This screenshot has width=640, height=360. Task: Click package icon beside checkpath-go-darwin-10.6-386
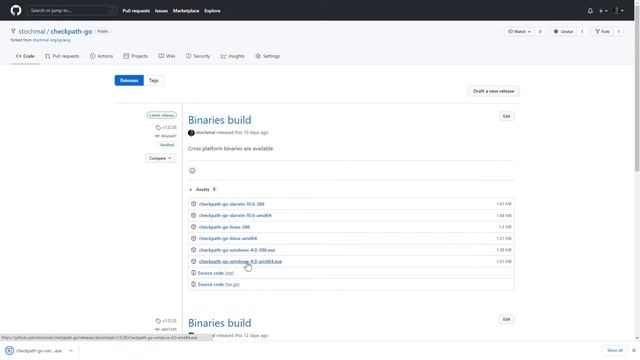[193, 204]
